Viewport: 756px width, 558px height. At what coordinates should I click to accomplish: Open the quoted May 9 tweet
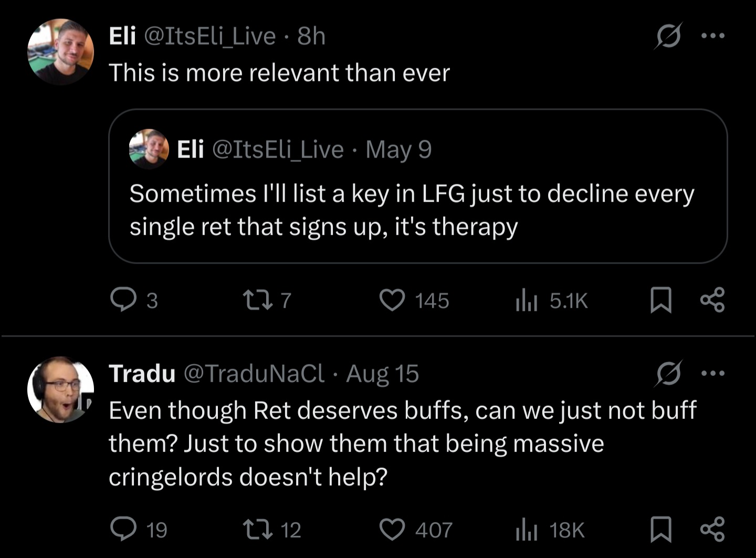[x=417, y=210]
